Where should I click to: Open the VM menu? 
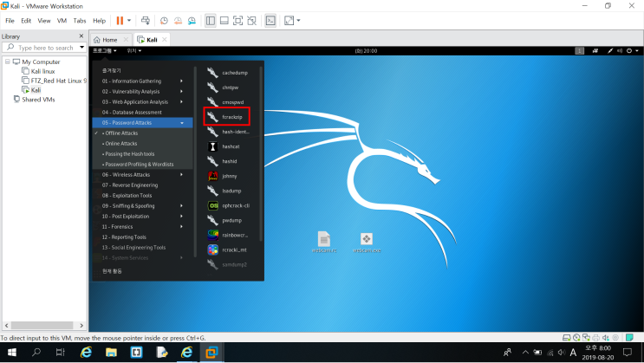pyautogui.click(x=62, y=21)
